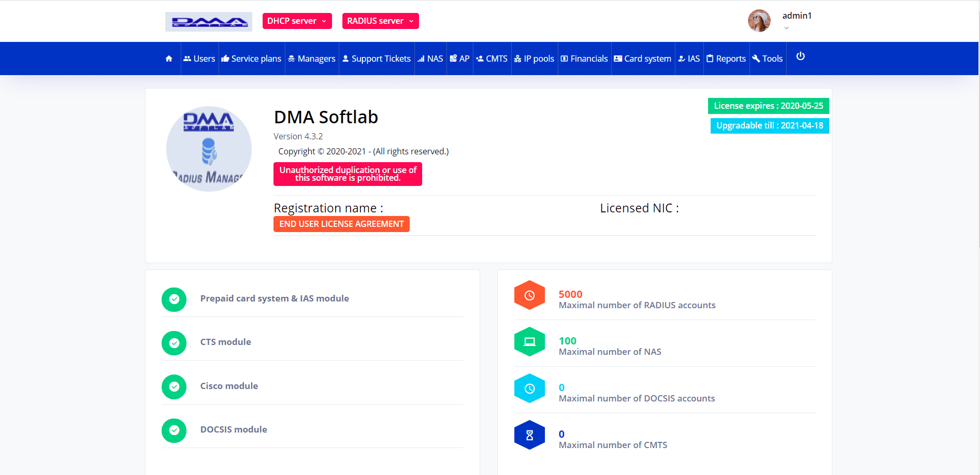980x475 pixels.
Task: Click the License expires green badge
Action: coord(768,106)
